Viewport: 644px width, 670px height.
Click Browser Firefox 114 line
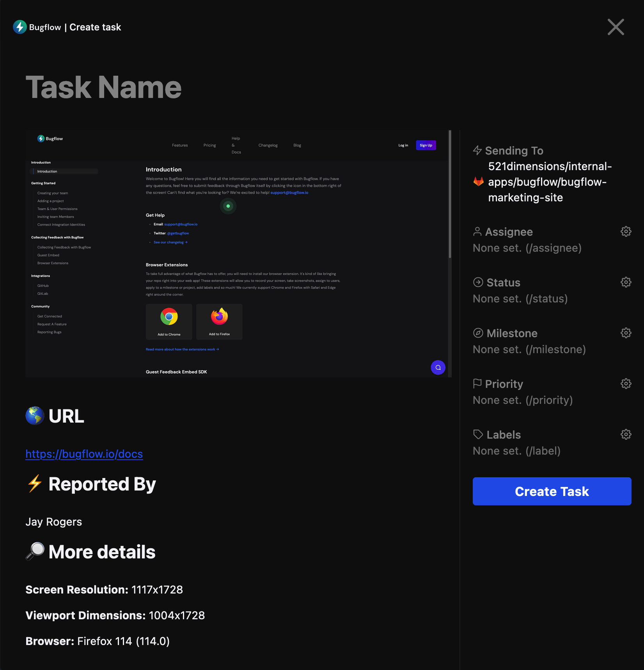click(x=98, y=641)
